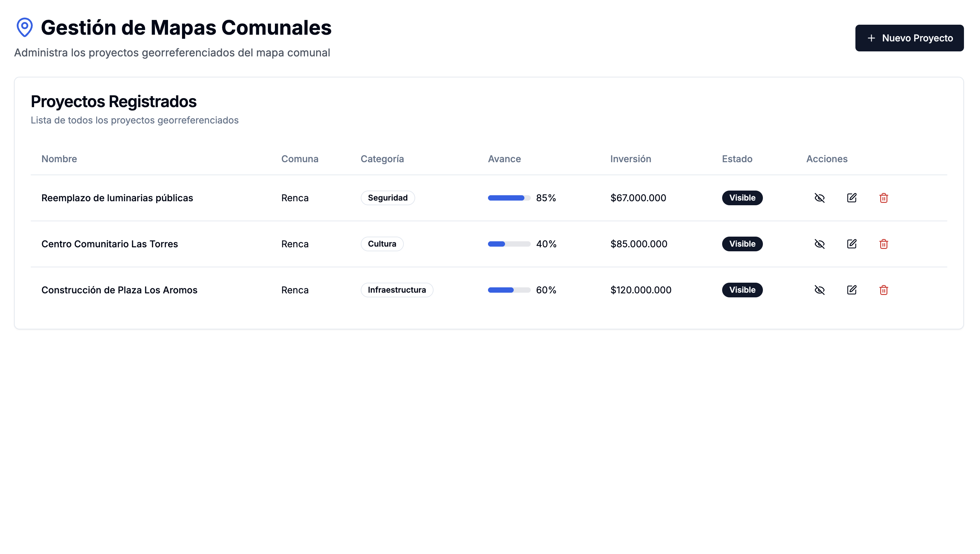Click the Nuevo Proyecto button
The width and height of the screenshot is (980, 554).
[x=909, y=38]
